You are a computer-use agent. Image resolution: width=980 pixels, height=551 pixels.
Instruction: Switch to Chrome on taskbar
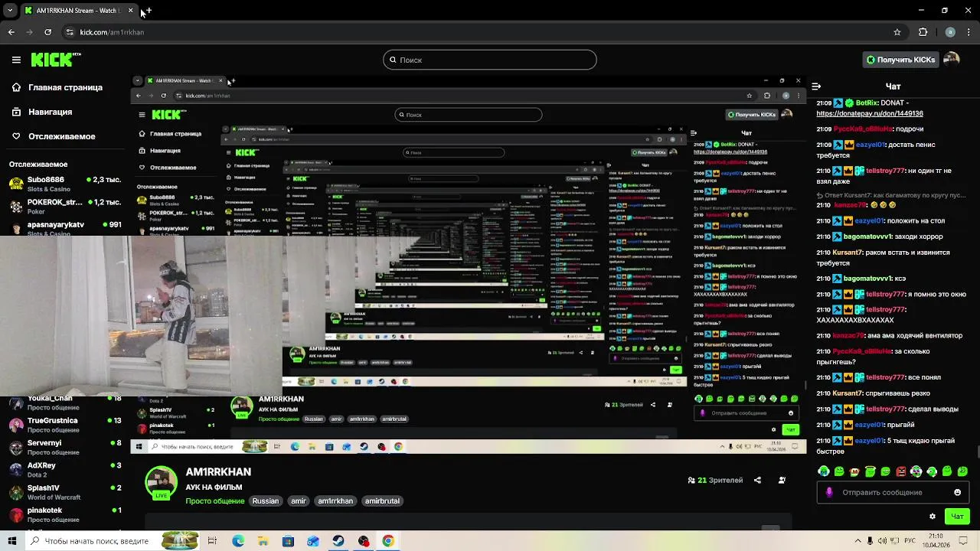[x=388, y=541]
